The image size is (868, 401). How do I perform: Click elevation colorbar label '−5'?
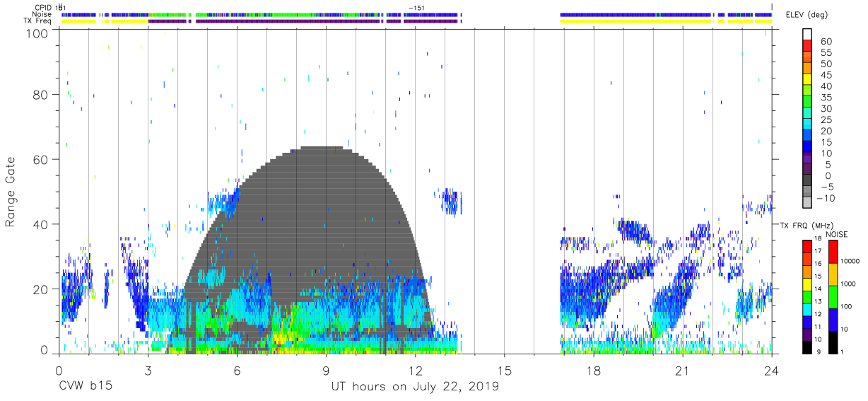(x=826, y=187)
